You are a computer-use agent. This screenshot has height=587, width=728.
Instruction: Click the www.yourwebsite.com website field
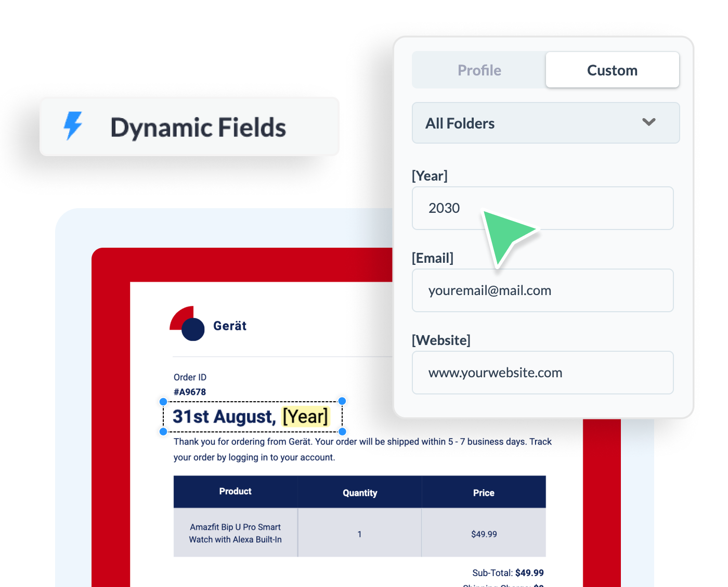[542, 373]
